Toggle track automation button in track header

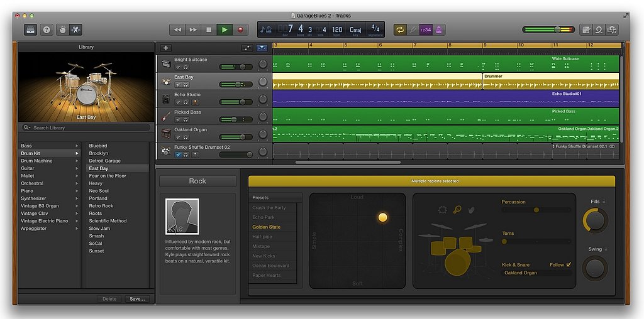point(247,48)
